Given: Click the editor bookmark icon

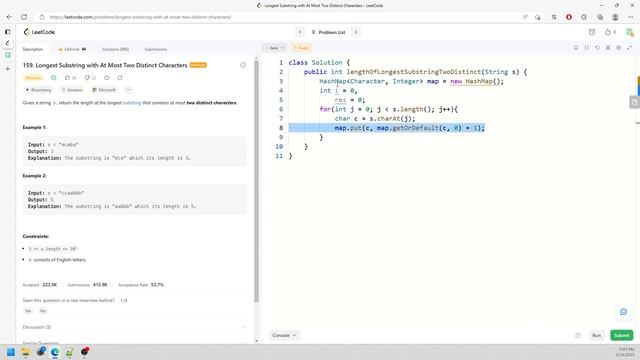Looking at the screenshot, I should click(x=576, y=48).
